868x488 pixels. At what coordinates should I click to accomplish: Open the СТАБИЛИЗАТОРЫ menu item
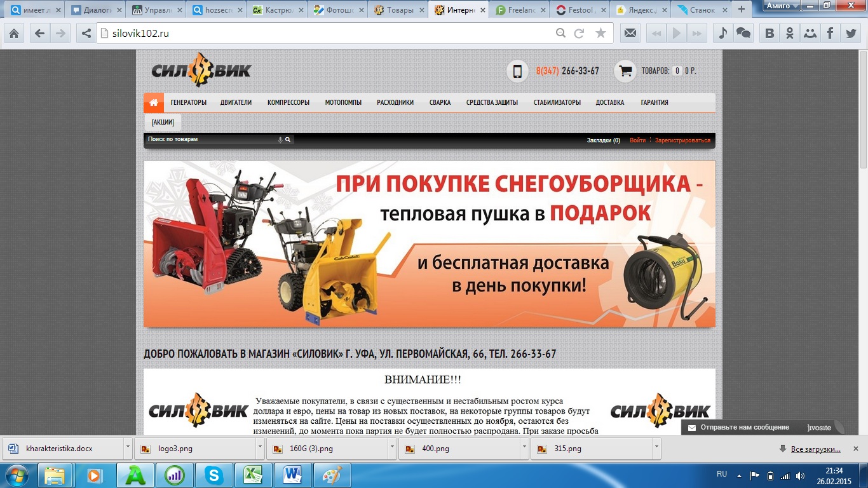pos(557,102)
